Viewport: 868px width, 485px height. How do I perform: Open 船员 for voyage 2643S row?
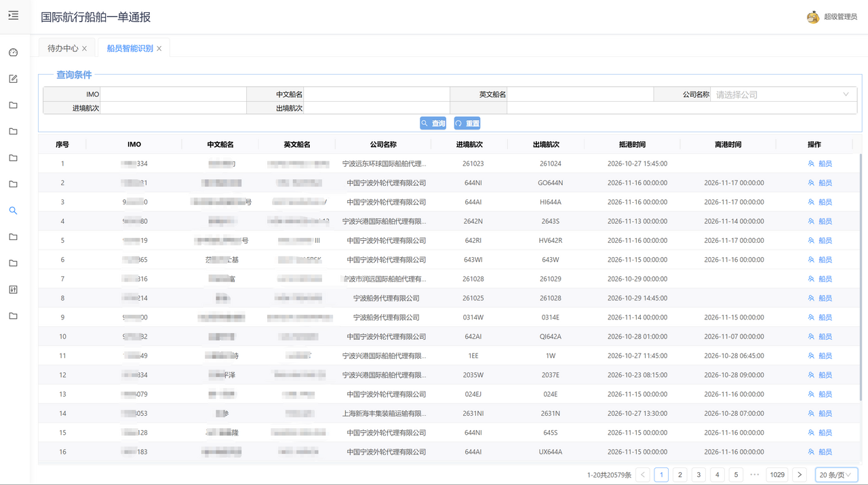click(x=820, y=221)
